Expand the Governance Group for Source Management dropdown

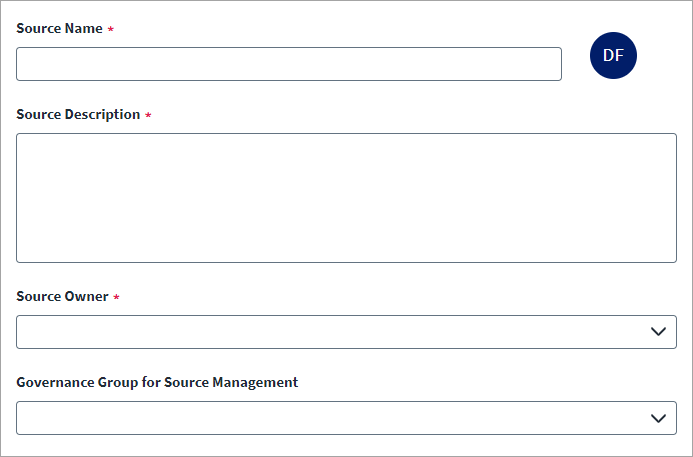(x=346, y=418)
